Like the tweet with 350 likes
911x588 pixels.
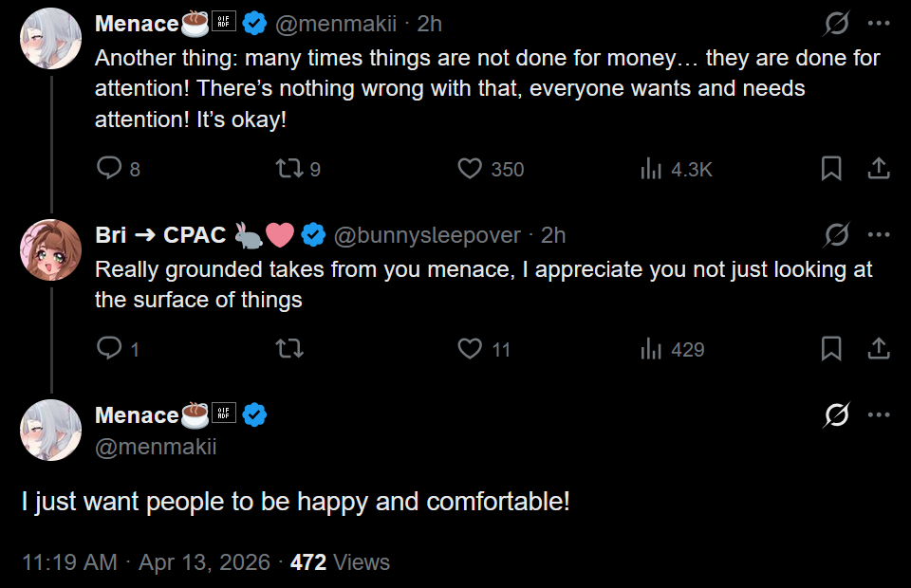tap(470, 169)
